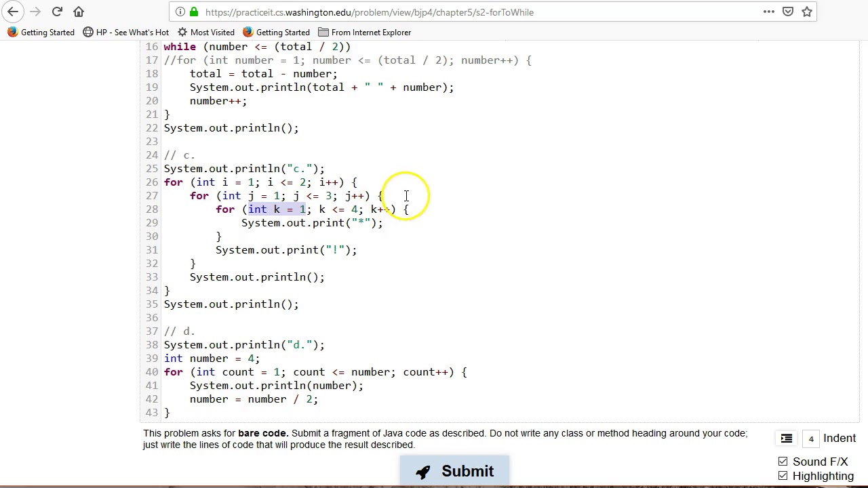Click 'number = number / 2;' line
The width and height of the screenshot is (868, 488).
coord(254,399)
